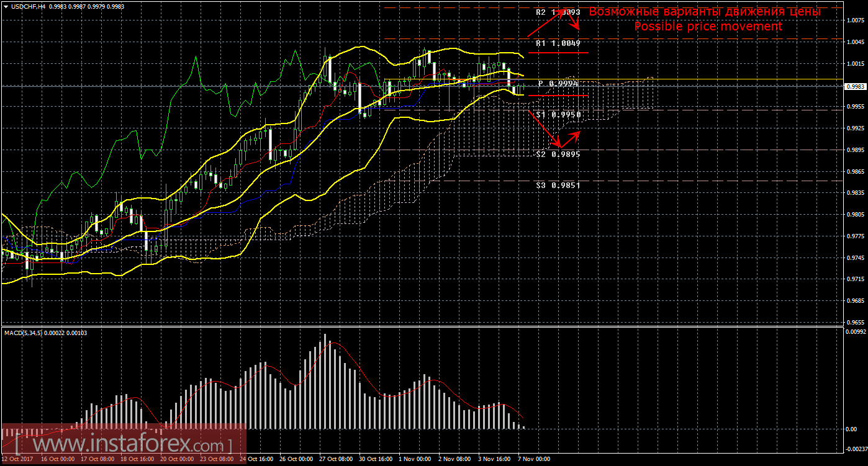Click the 0.9835 price scale value

point(855,193)
